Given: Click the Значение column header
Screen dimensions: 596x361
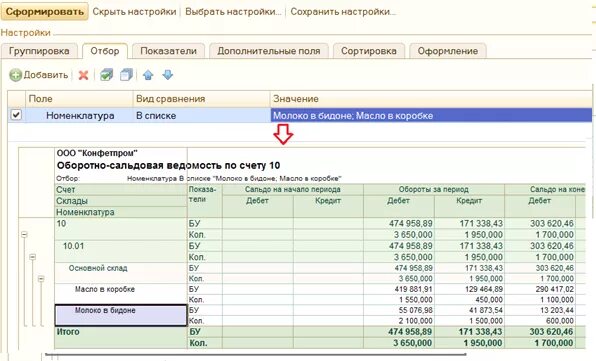Looking at the screenshot, I should (x=431, y=99).
